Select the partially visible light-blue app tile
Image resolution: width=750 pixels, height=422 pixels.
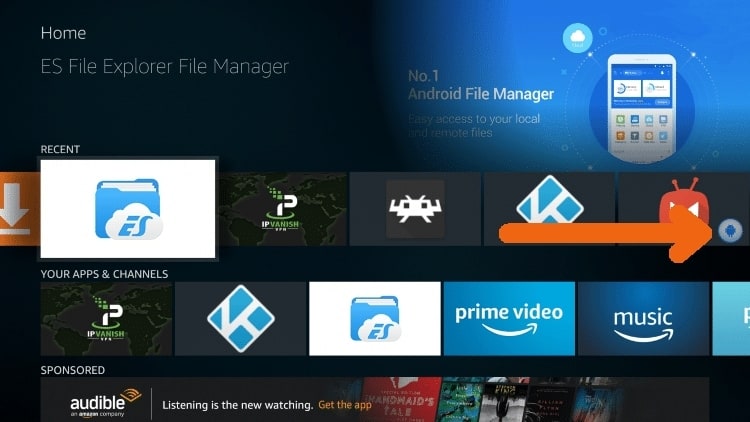point(731,319)
